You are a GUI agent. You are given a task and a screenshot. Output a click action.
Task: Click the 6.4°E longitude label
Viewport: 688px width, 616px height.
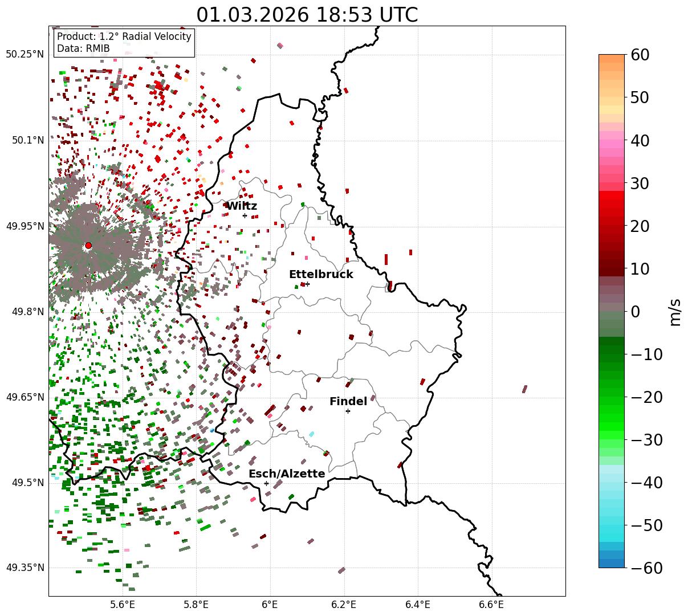417,605
